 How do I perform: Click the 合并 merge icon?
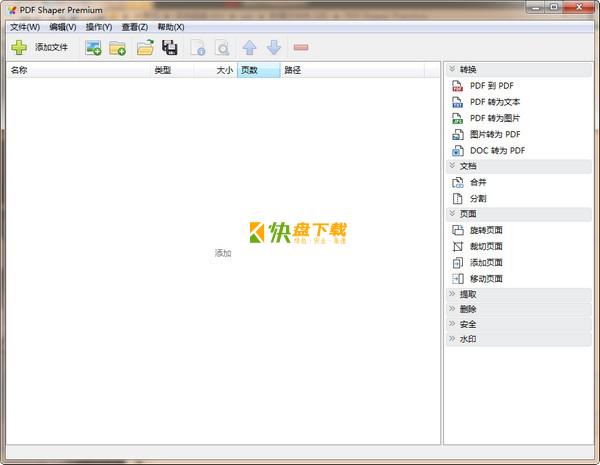[x=458, y=183]
